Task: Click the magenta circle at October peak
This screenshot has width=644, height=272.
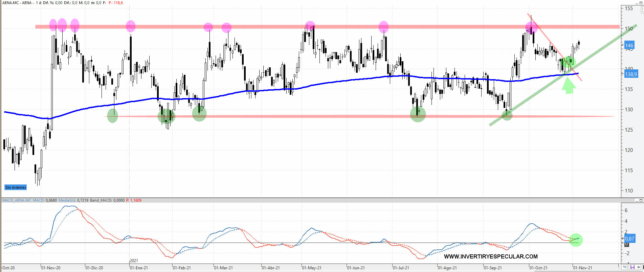Action: 531,28
